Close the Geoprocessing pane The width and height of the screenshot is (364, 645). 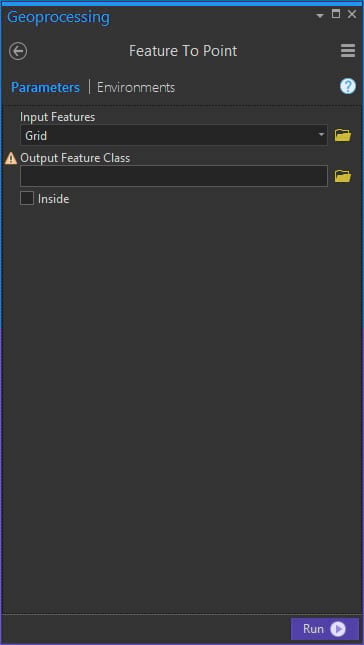352,14
